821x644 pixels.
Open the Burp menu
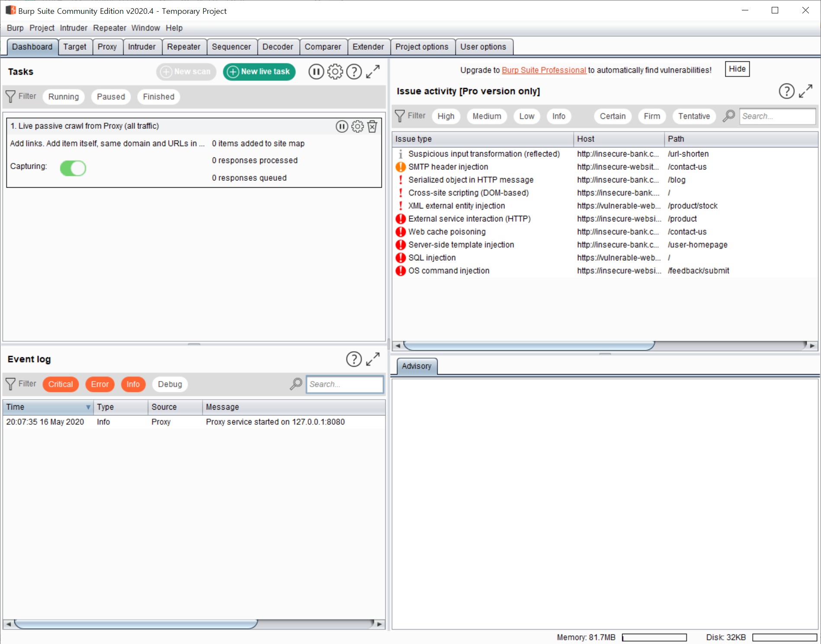tap(15, 28)
